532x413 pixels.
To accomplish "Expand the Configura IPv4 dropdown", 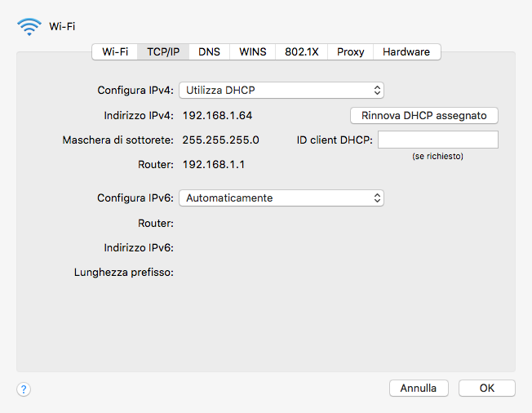I will click(281, 90).
